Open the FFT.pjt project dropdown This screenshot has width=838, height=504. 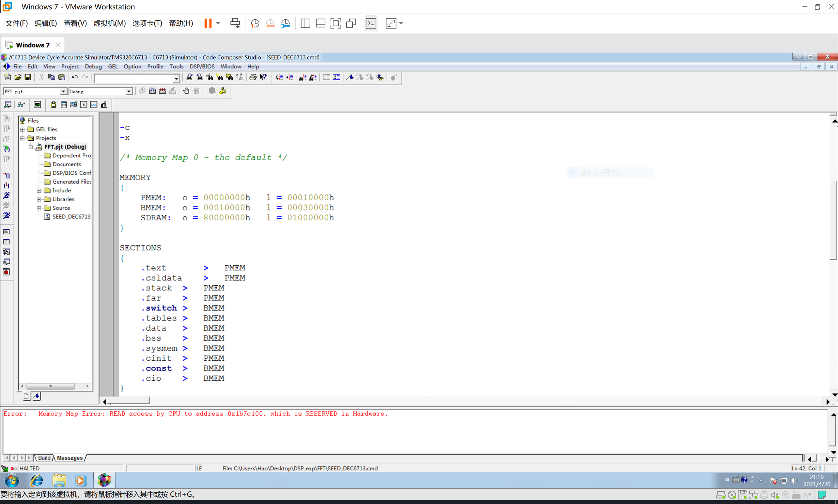(x=63, y=91)
